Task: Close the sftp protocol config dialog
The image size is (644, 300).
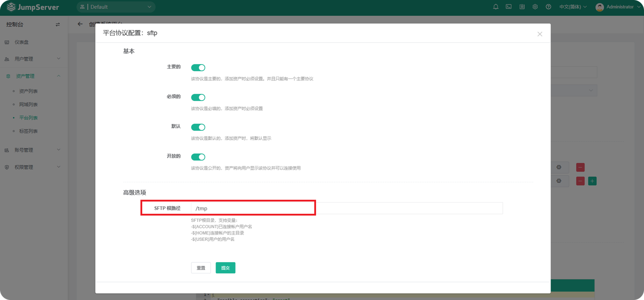Action: (x=540, y=34)
